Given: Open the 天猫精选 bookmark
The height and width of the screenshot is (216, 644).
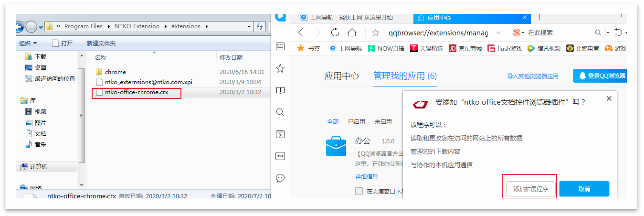Looking at the screenshot, I should tap(427, 48).
